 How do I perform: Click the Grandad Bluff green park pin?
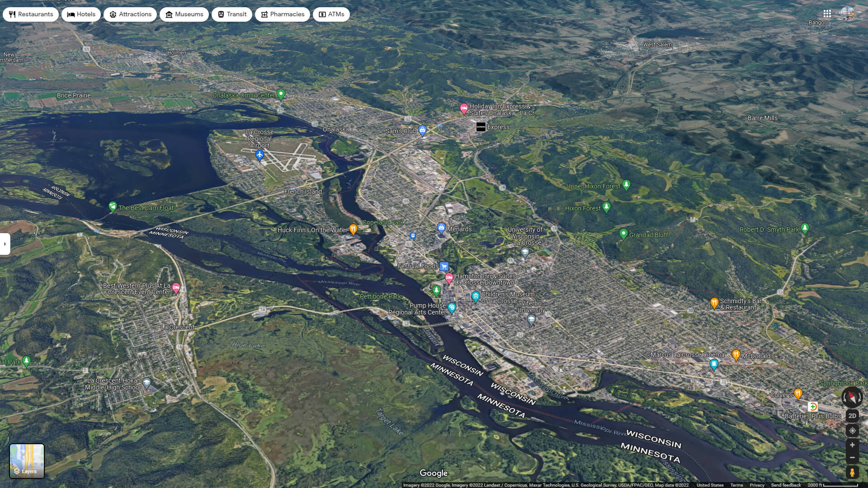623,234
